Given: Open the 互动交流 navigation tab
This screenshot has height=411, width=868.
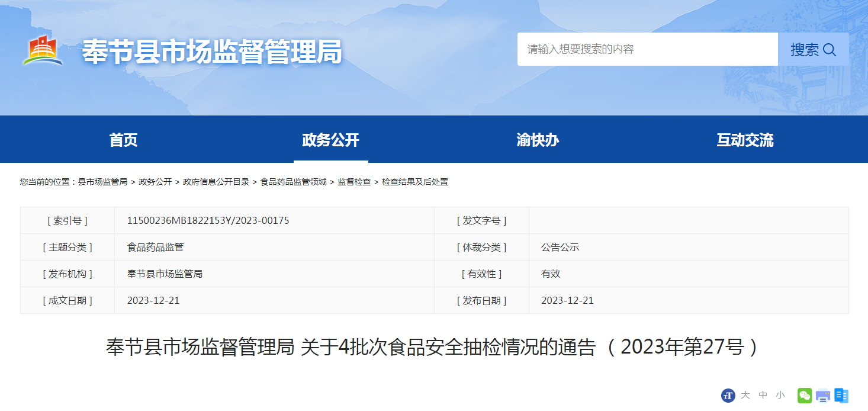Looking at the screenshot, I should [x=745, y=140].
